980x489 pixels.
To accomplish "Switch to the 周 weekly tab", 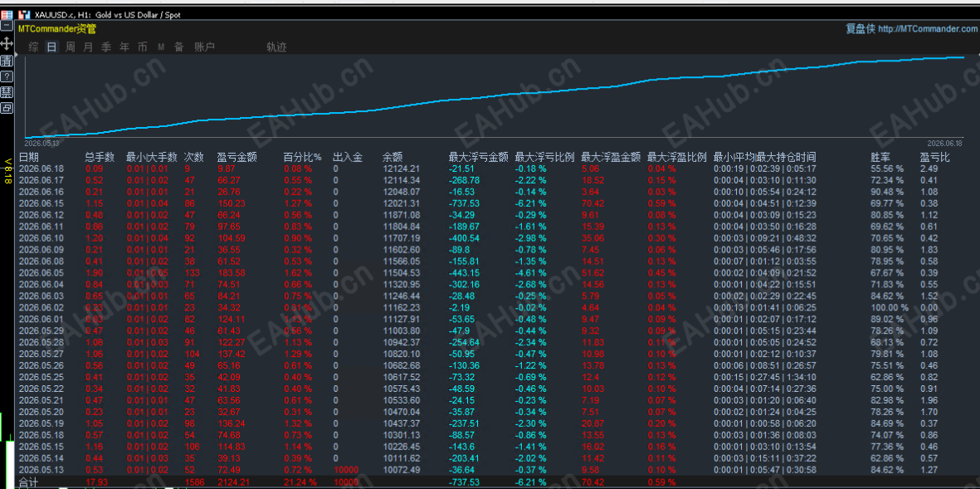I will (x=70, y=46).
